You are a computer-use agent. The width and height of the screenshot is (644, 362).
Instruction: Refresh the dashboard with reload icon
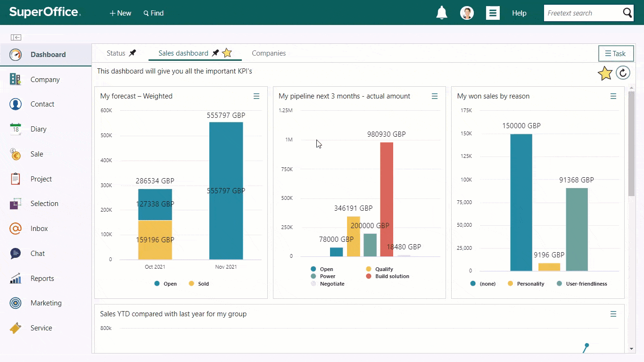(x=623, y=73)
